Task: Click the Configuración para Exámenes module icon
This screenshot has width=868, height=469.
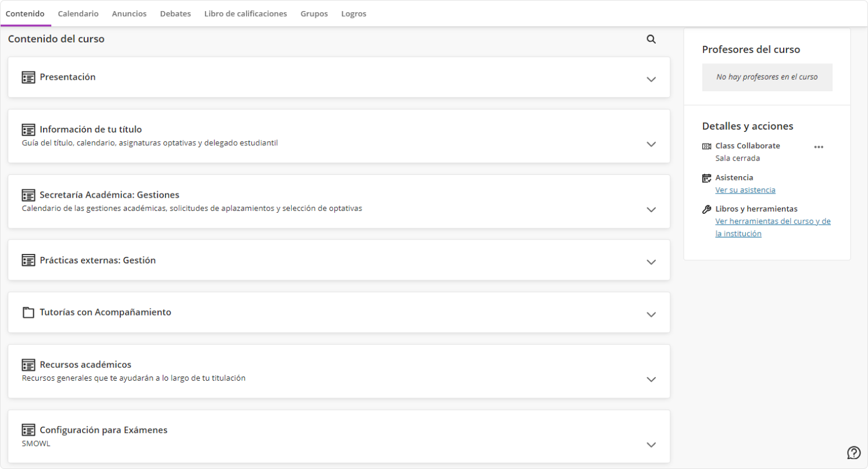Action: pos(28,430)
